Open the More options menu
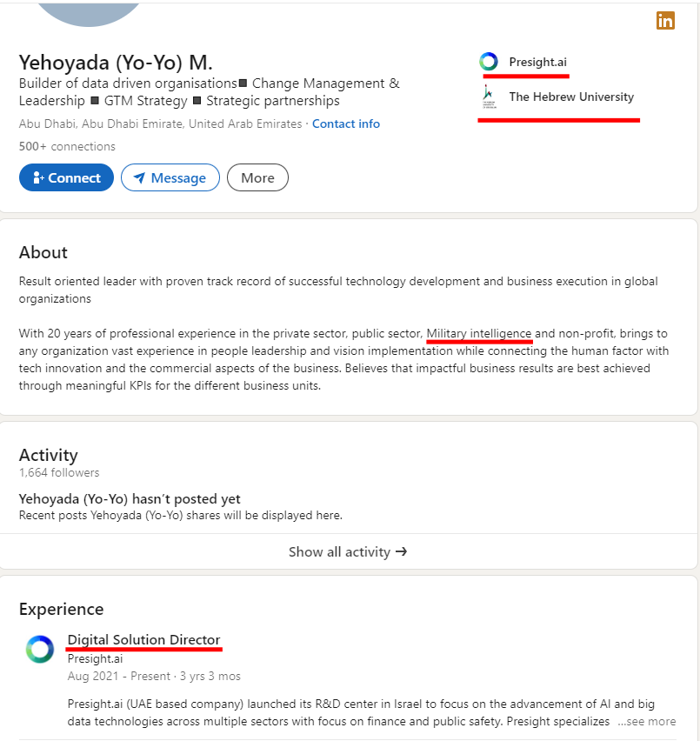 (x=257, y=177)
